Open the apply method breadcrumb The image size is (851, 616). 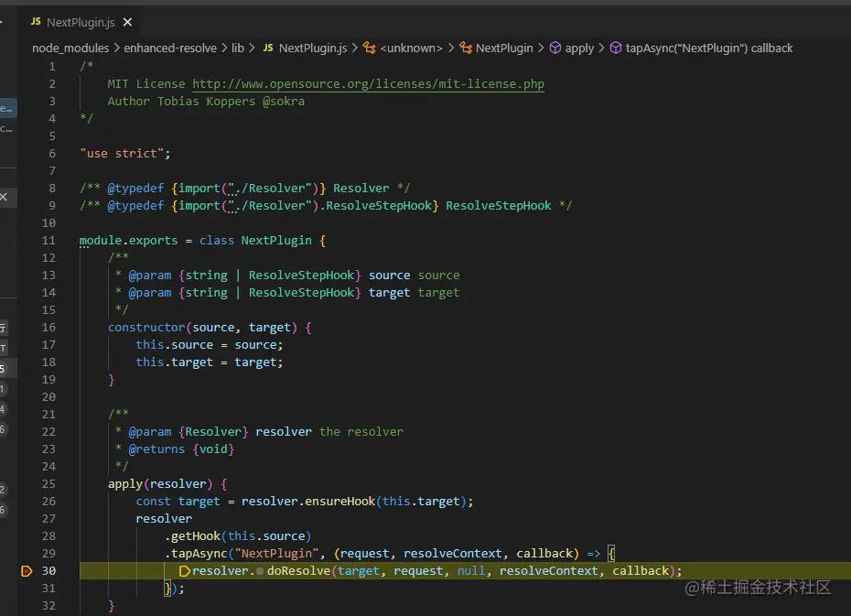click(579, 49)
